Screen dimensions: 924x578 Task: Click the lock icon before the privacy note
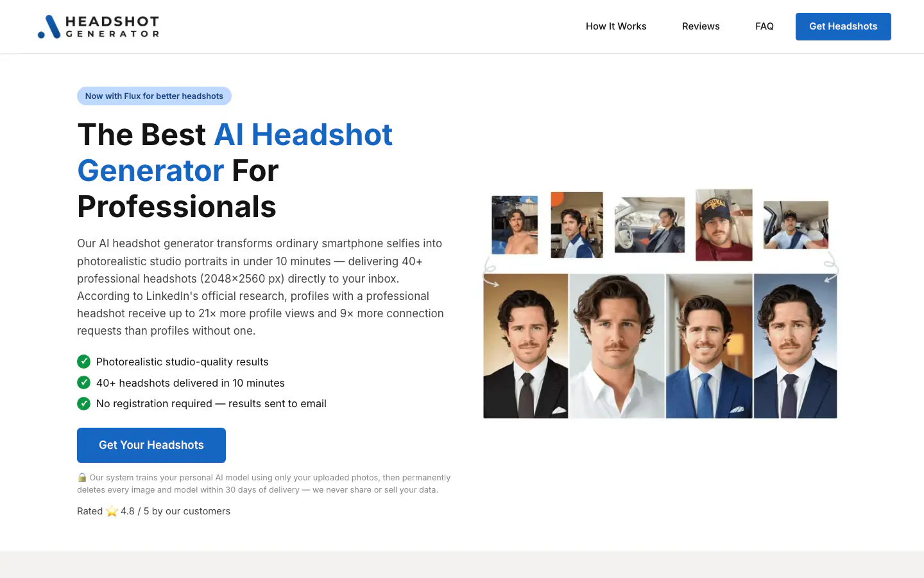(82, 477)
